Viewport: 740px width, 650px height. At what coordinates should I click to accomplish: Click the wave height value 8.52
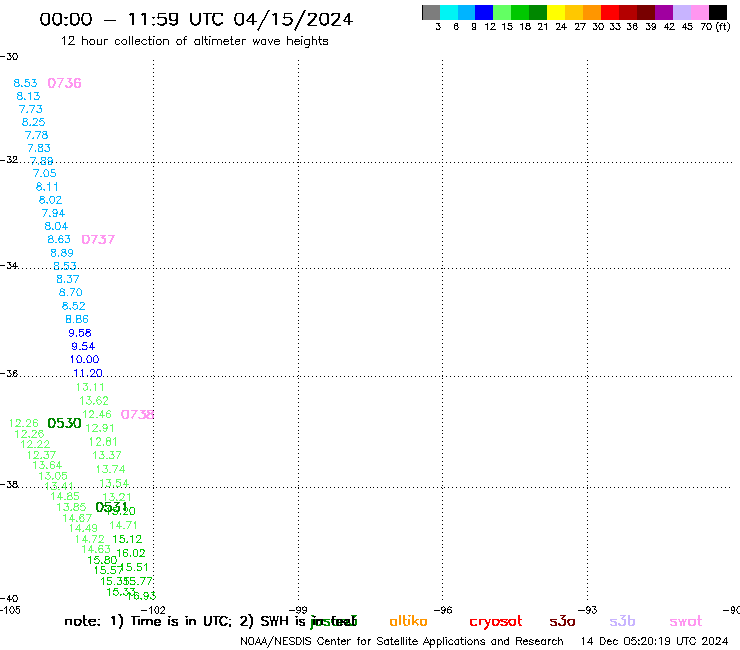[x=74, y=306]
